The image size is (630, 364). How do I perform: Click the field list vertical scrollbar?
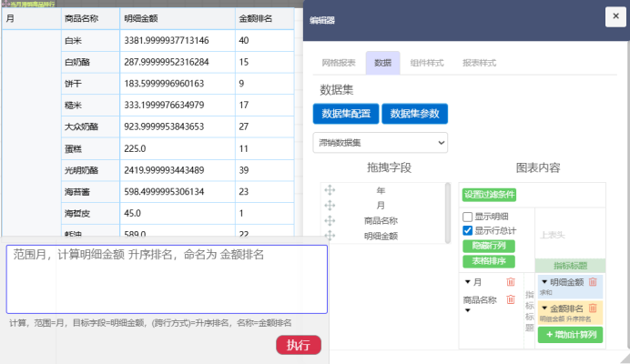[x=448, y=213]
